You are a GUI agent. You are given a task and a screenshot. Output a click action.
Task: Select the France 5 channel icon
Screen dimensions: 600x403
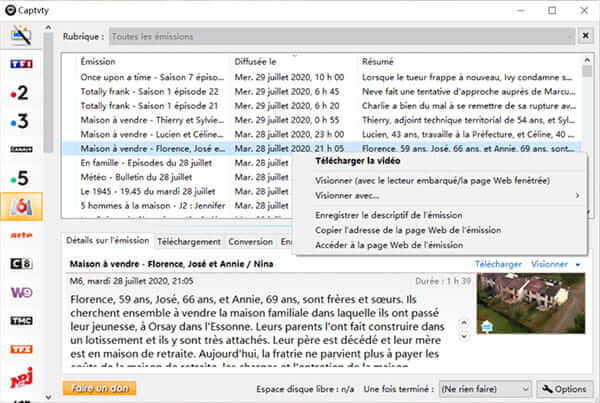[x=20, y=178]
